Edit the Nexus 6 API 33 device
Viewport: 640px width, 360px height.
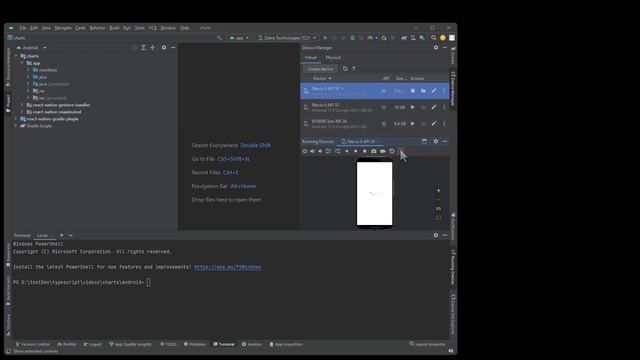434,107
